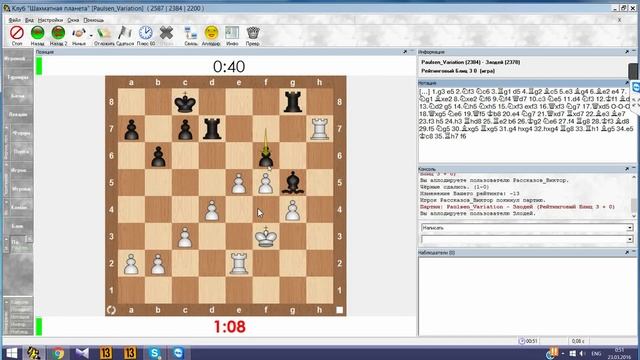
Task: Pin the Наблюдатели panel
Action: (x=627, y=253)
